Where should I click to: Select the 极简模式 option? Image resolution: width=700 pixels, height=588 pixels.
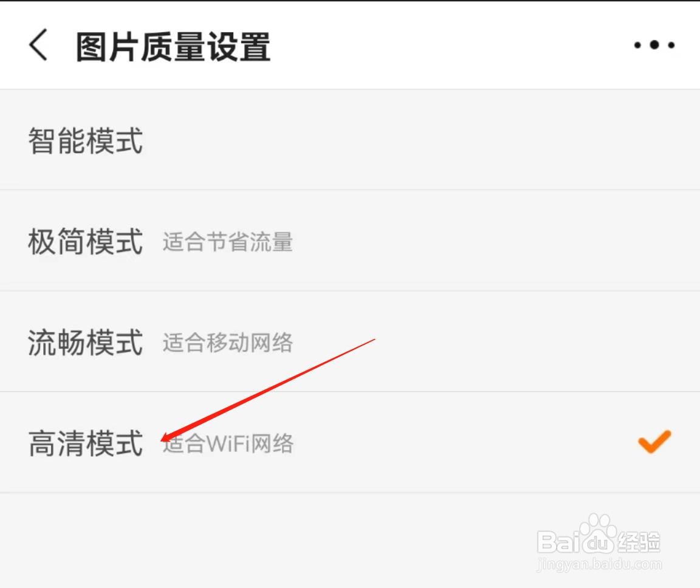tap(350, 241)
